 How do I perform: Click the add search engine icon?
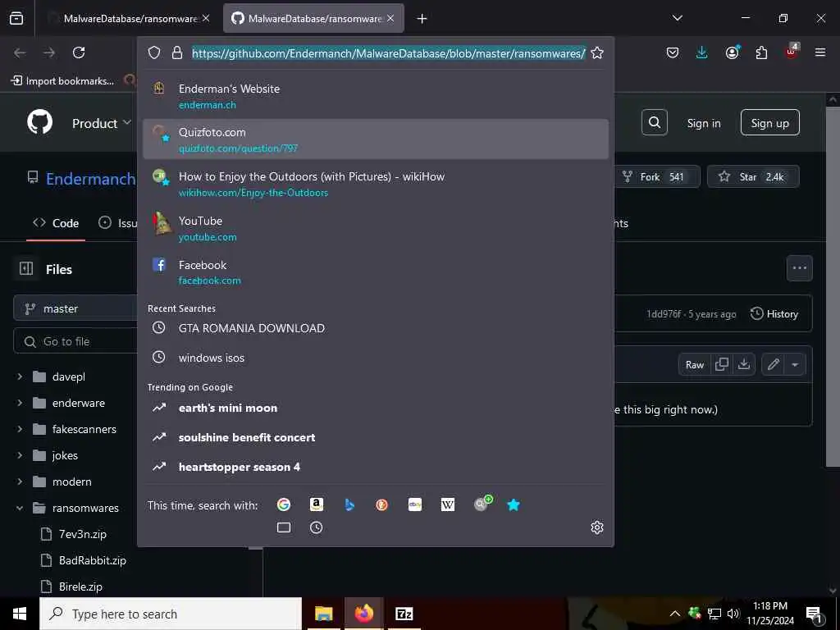tap(482, 504)
